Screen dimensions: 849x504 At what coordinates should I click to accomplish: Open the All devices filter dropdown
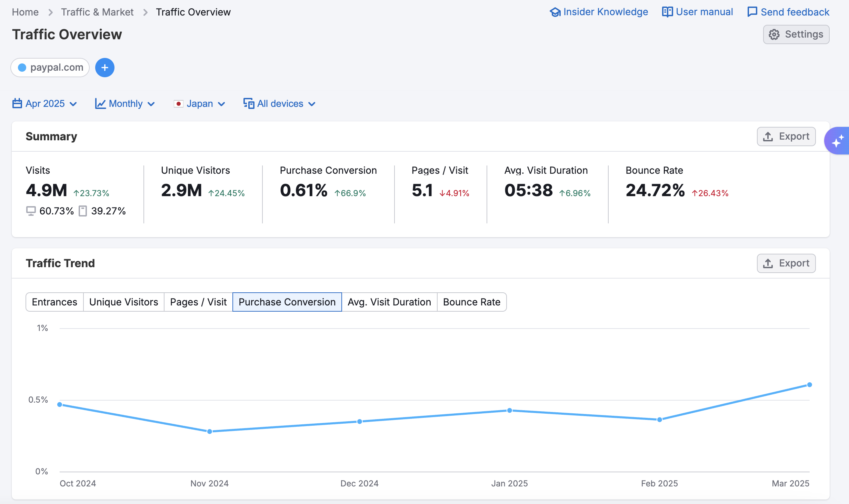pyautogui.click(x=280, y=104)
